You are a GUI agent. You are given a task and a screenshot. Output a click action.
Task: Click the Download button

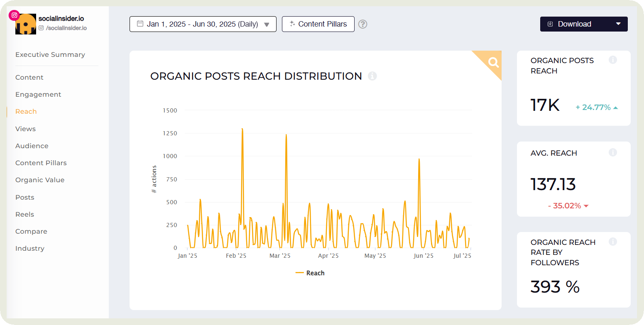575,24
